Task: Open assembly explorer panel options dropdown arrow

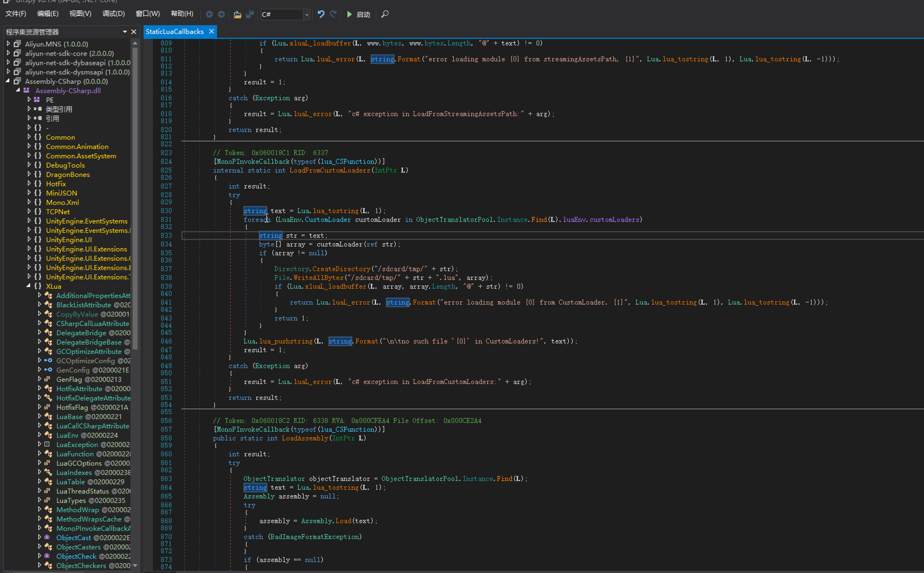Action: point(125,32)
